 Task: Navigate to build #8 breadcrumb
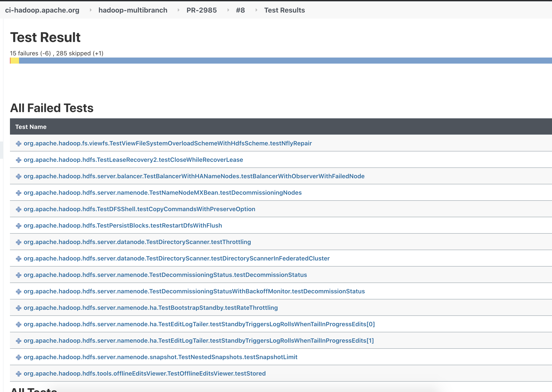point(240,10)
